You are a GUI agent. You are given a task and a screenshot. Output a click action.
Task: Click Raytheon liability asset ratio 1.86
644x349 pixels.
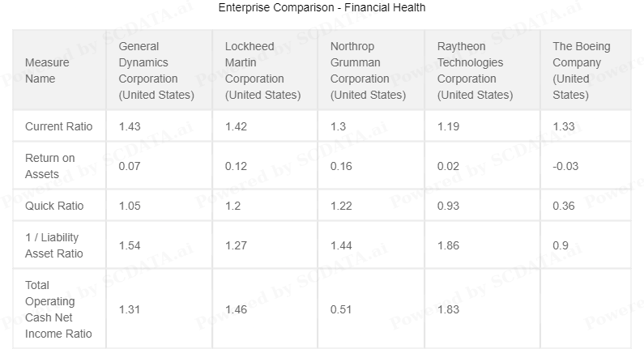tap(448, 245)
